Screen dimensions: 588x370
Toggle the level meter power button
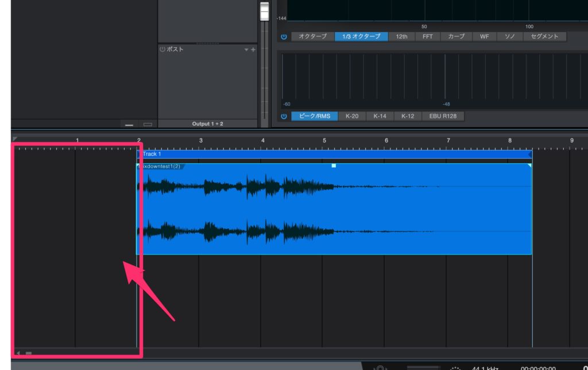[284, 117]
